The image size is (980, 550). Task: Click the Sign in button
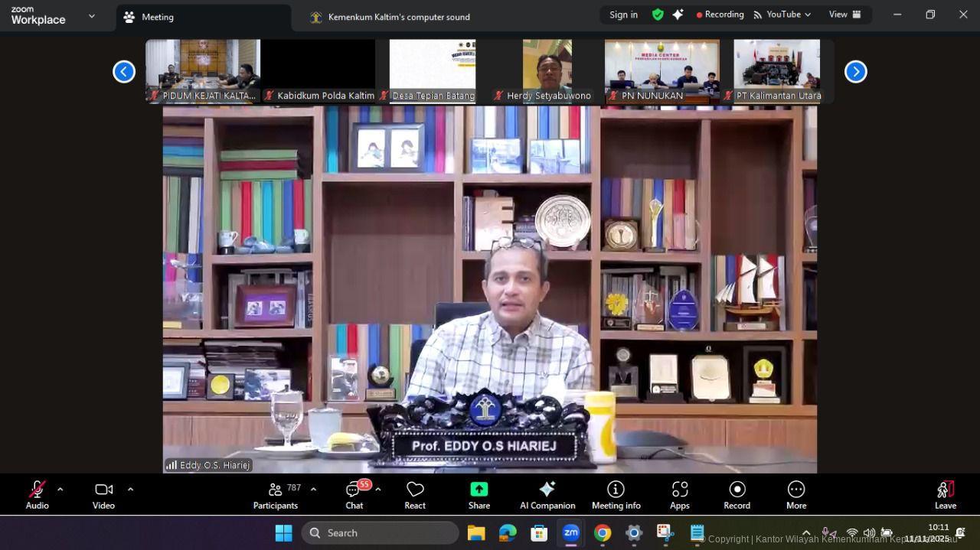623,15
